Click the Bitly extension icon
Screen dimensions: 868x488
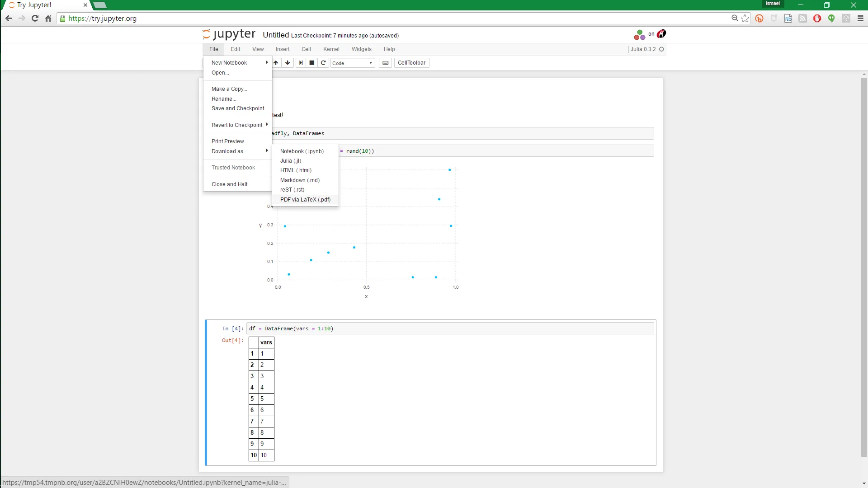759,19
